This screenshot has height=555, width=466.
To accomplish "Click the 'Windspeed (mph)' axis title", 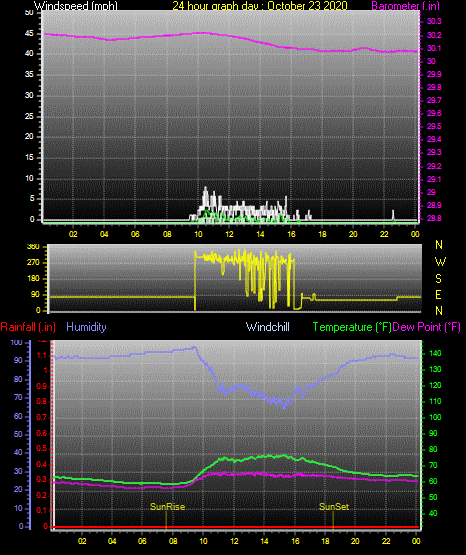I will tap(76, 5).
